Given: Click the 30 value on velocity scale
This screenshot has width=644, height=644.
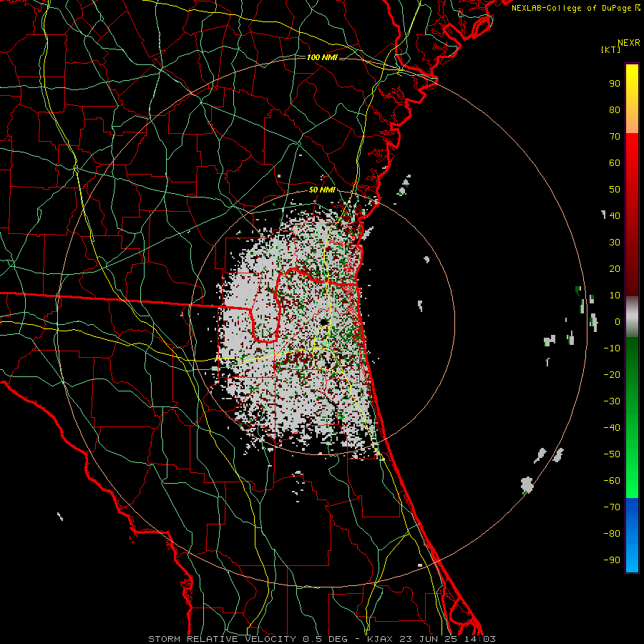Looking at the screenshot, I should point(615,243).
